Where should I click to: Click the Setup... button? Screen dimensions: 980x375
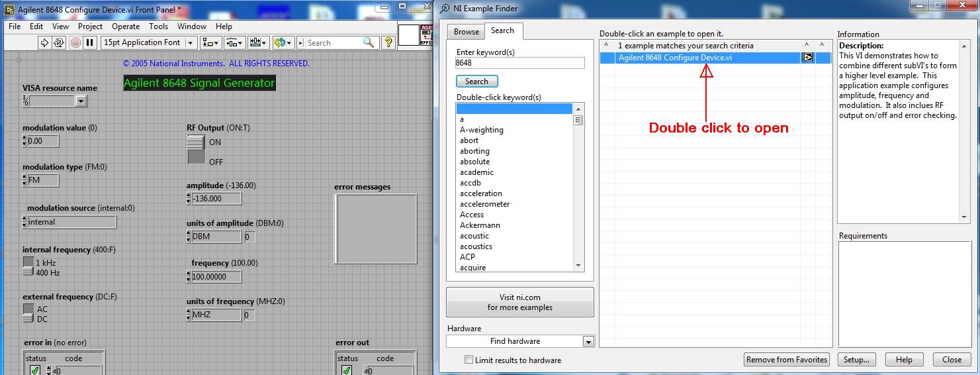[857, 360]
